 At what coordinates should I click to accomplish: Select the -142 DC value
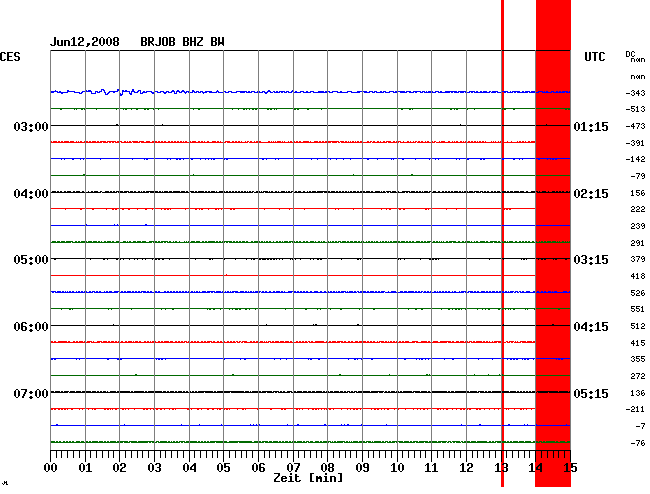(x=635, y=159)
